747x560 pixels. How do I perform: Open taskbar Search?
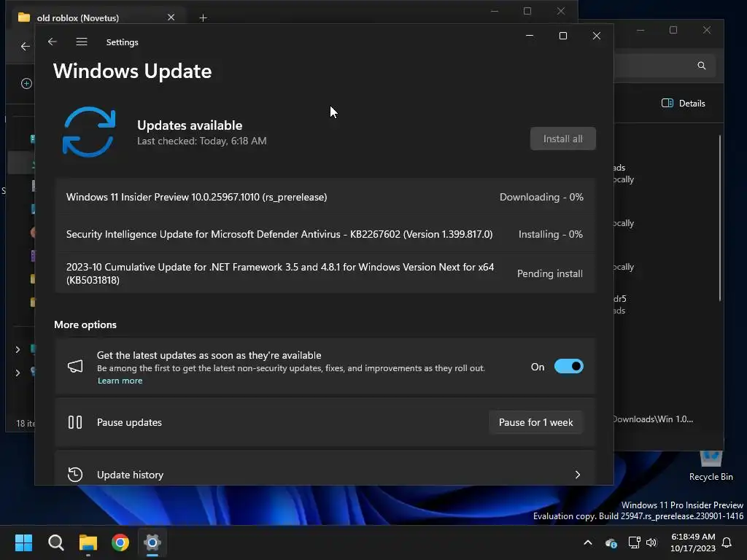coord(55,542)
